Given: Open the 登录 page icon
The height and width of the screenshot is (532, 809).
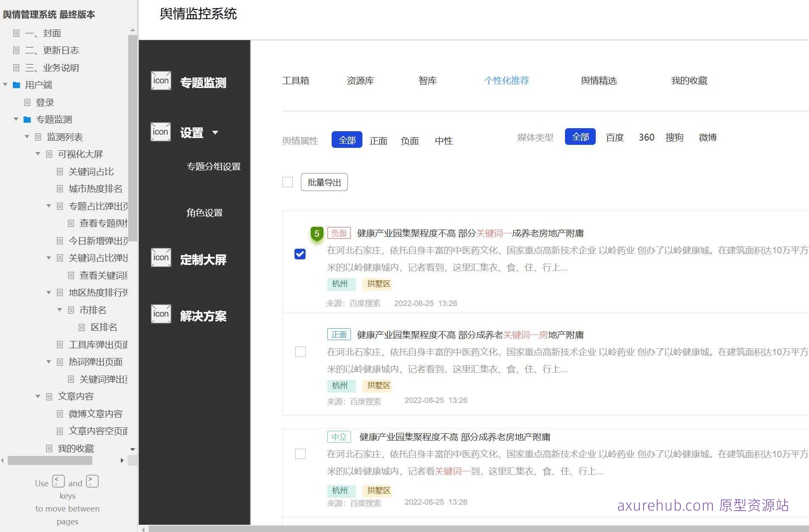Looking at the screenshot, I should (x=27, y=102).
